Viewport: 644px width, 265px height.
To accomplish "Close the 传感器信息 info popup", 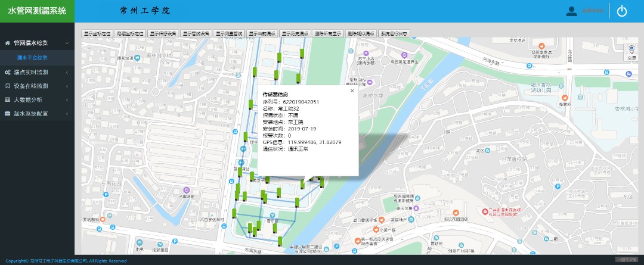I will [x=352, y=91].
